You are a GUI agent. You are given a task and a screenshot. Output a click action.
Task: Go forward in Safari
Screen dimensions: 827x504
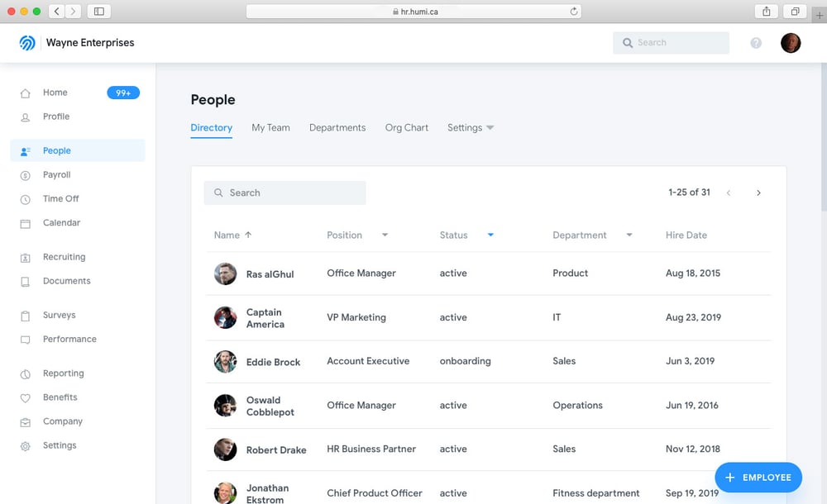click(73, 11)
